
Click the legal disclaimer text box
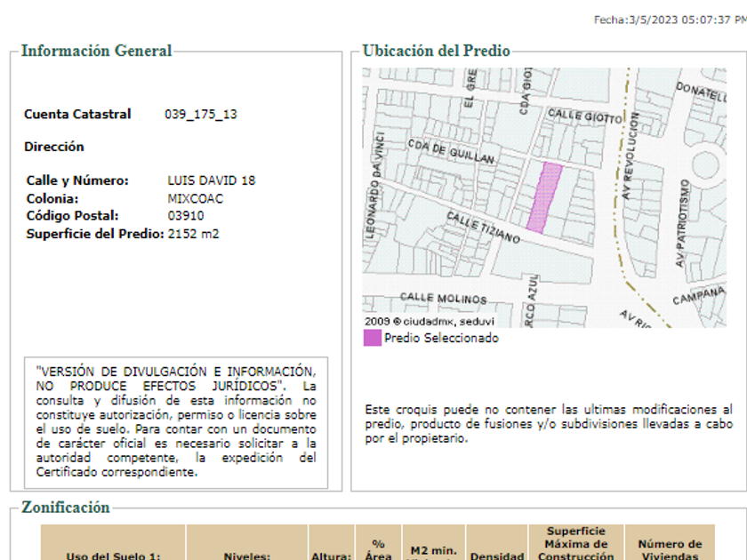click(x=175, y=421)
